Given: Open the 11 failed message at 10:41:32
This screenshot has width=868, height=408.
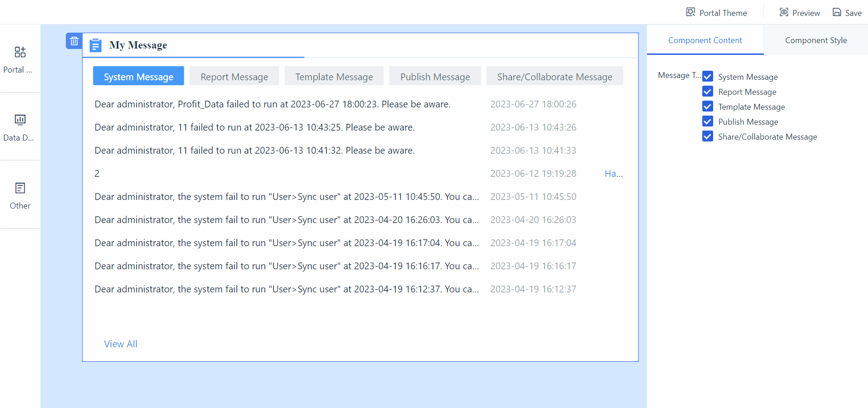Looking at the screenshot, I should coord(254,151).
